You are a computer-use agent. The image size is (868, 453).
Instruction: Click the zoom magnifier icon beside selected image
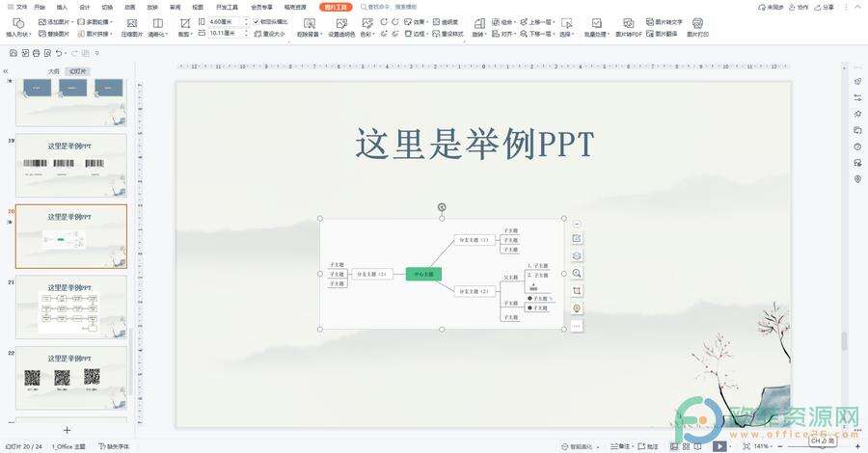coord(577,273)
